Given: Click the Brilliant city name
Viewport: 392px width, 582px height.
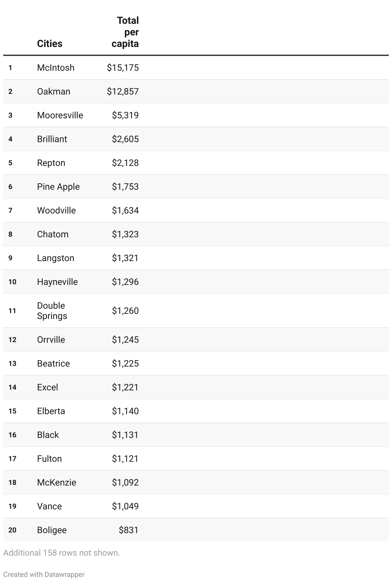Looking at the screenshot, I should pos(52,139).
